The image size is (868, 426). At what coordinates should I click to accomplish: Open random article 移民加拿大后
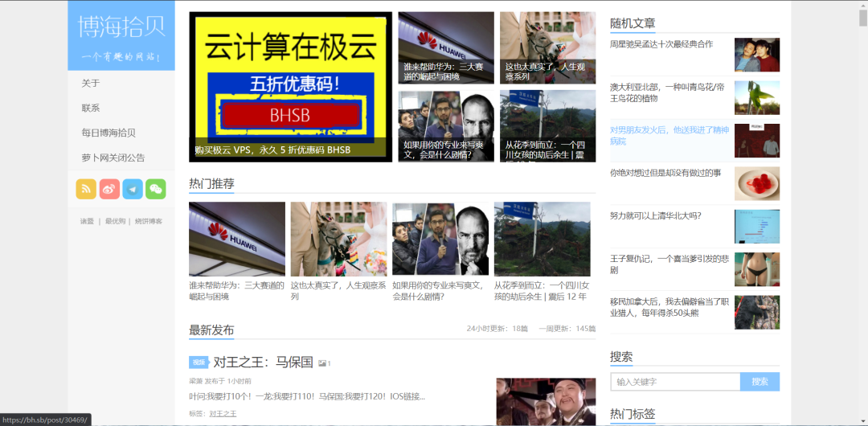(x=669, y=307)
